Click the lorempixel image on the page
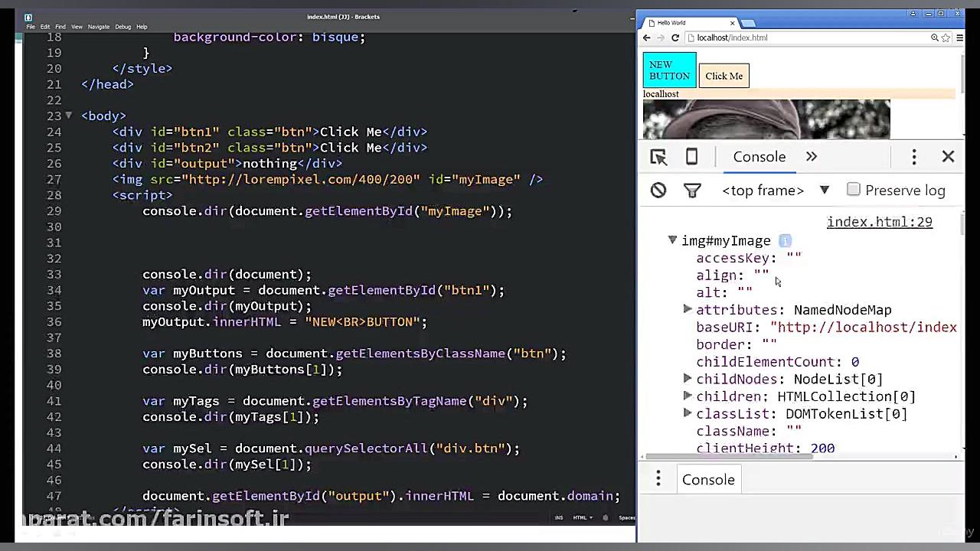Viewport: 980px width, 551px height. point(766,119)
